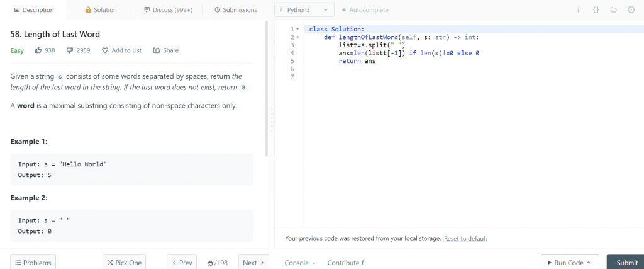
Task: Switch to the Description tab
Action: click(x=33, y=10)
